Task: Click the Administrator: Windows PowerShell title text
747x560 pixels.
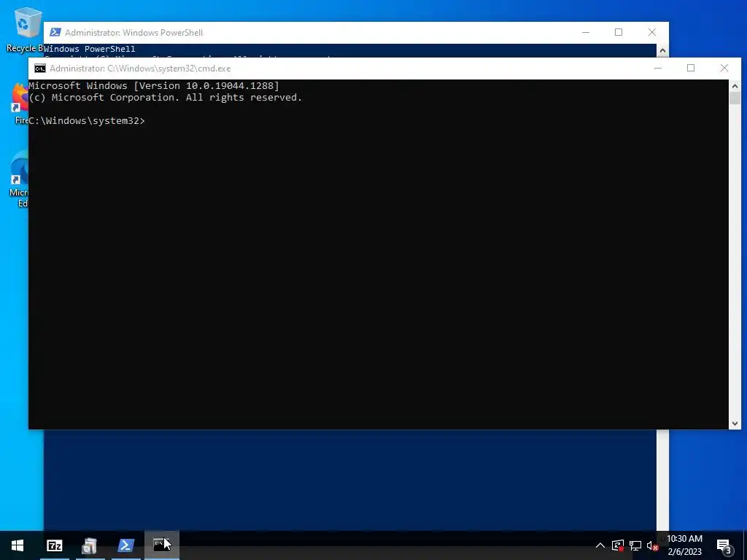Action: coord(134,32)
